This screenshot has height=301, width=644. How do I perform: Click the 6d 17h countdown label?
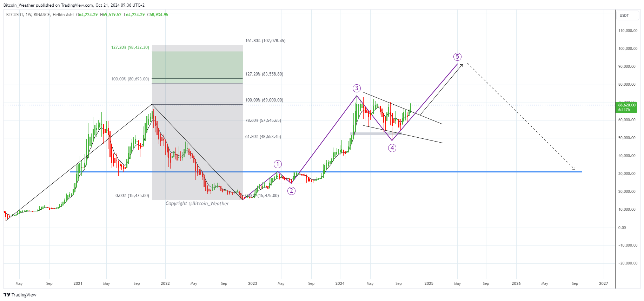[624, 110]
